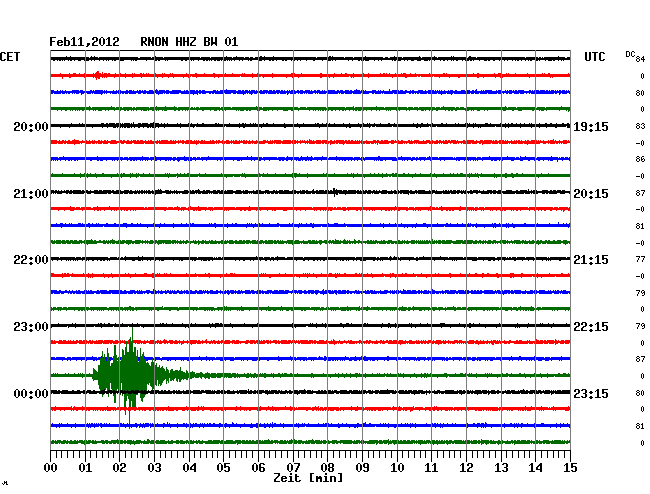Click the 22:15 UTC time label
This screenshot has height=494, width=650.
click(591, 327)
